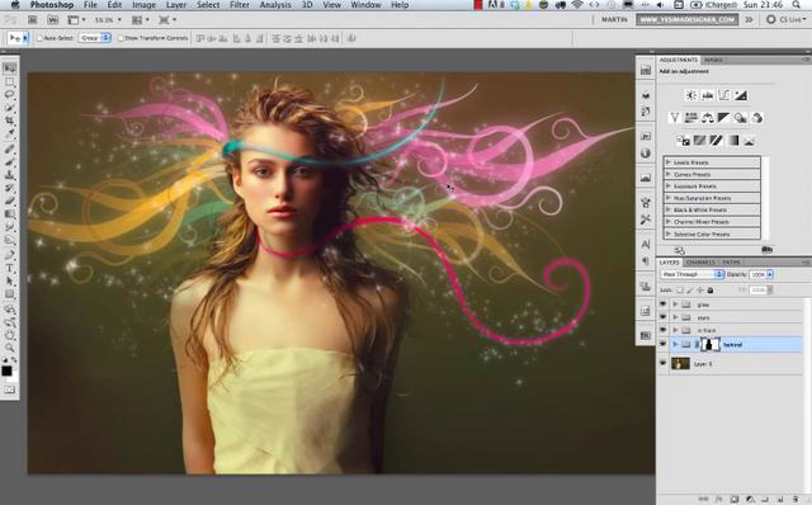This screenshot has width=812, height=505.
Task: Enable the Auto-Select checkbox
Action: point(40,38)
